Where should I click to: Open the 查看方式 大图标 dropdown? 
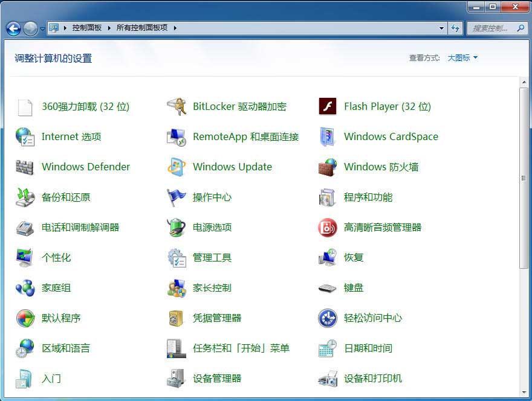(462, 57)
